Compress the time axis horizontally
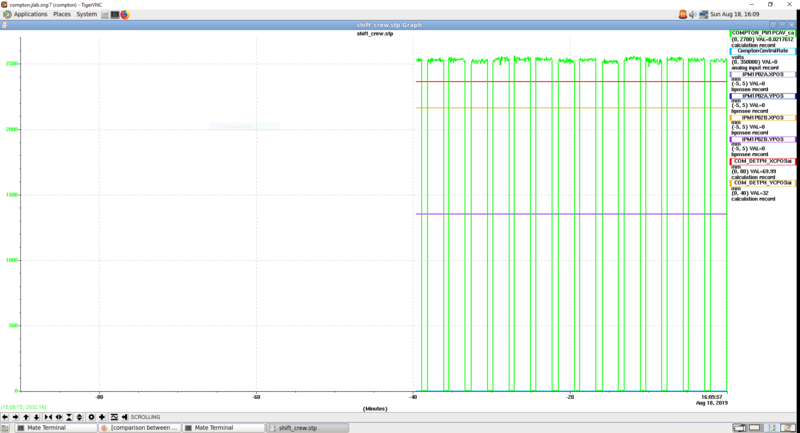 click(x=48, y=417)
